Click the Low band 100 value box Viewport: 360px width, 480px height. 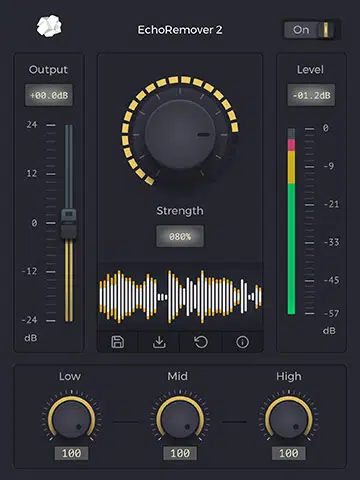(71, 453)
